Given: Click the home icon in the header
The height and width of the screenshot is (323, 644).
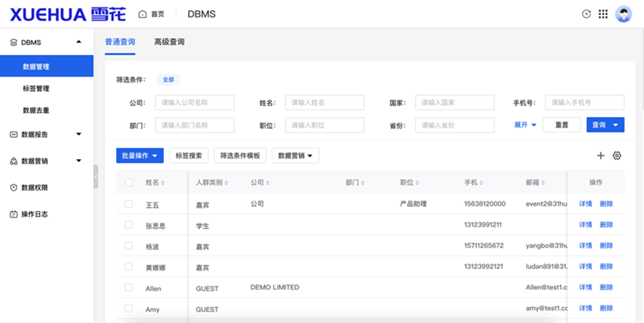Looking at the screenshot, I should point(142,14).
